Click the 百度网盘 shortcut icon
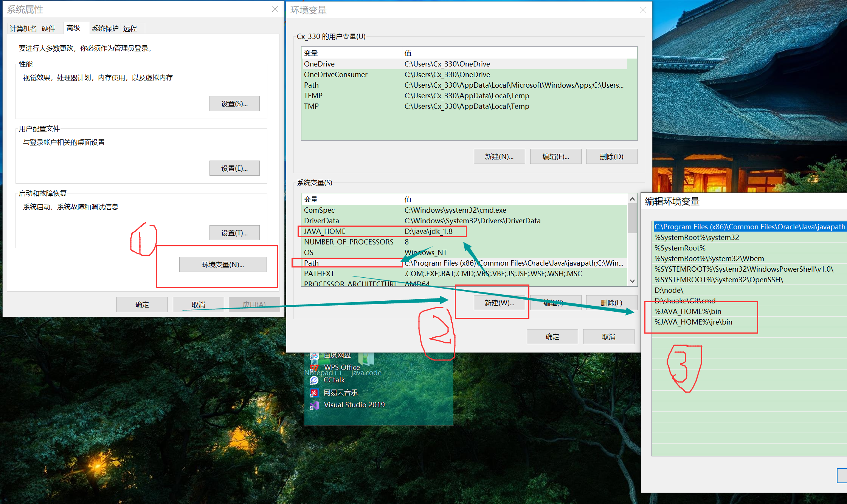The height and width of the screenshot is (504, 847). click(314, 356)
